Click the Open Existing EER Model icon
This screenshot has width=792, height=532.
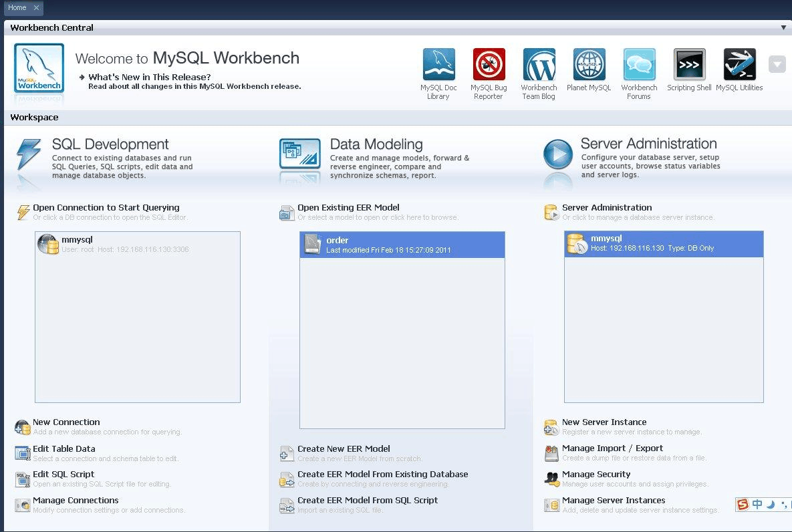pyautogui.click(x=287, y=213)
